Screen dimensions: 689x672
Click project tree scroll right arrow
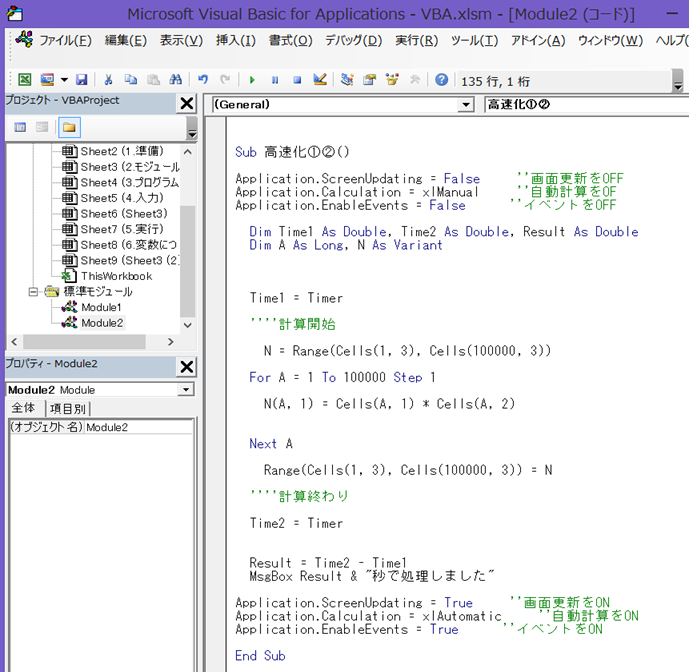(170, 341)
